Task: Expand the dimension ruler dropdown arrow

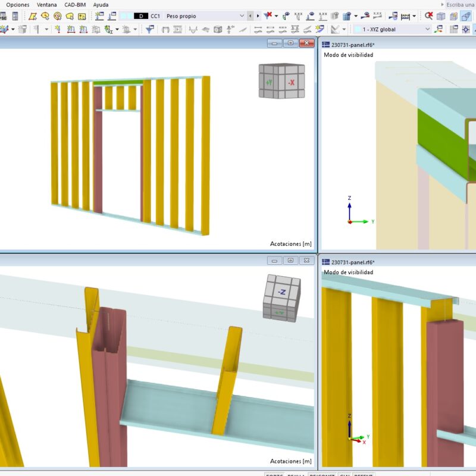Action: pos(414,16)
